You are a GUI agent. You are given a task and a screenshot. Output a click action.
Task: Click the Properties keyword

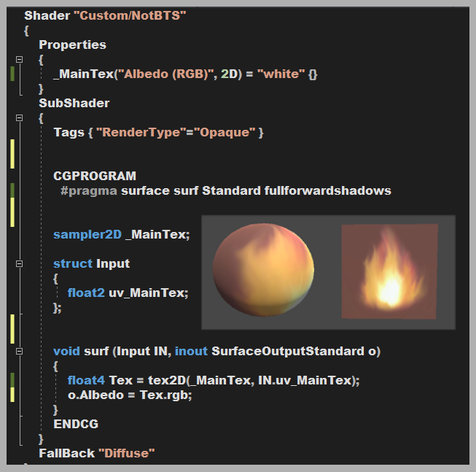click(73, 45)
